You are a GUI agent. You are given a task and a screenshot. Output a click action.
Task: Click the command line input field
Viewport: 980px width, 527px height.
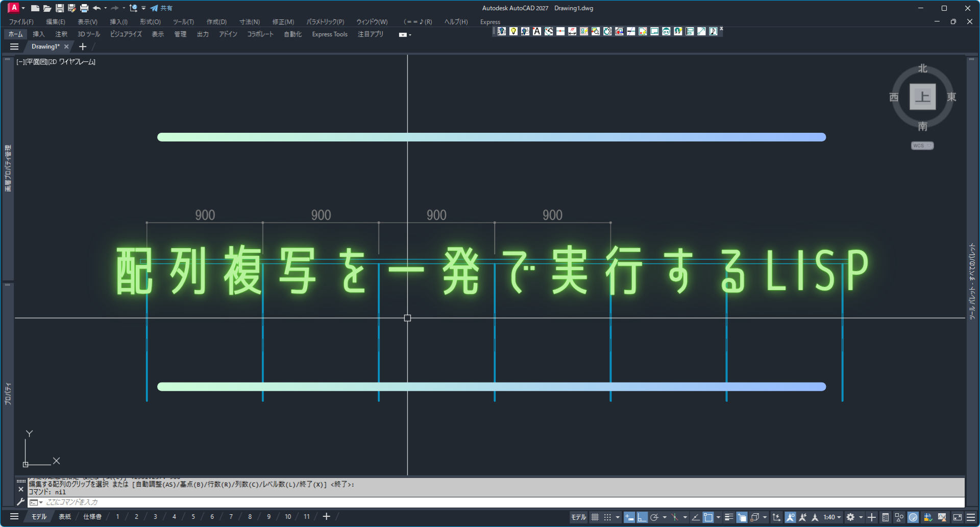tap(459, 502)
